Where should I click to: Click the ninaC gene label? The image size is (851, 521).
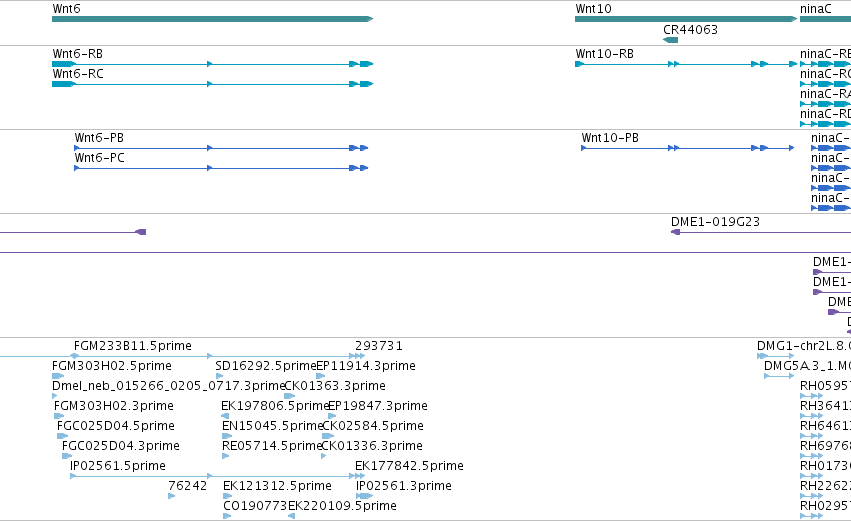pos(815,9)
